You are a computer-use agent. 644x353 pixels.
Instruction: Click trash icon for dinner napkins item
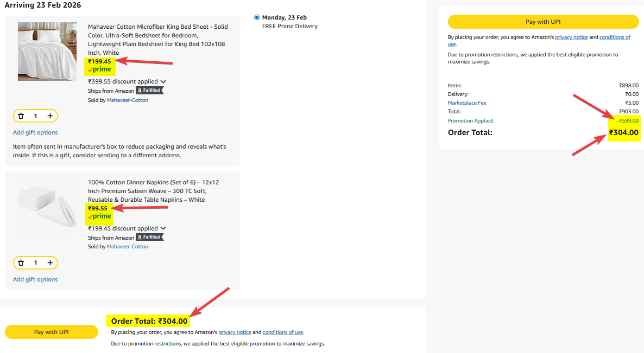tap(21, 263)
